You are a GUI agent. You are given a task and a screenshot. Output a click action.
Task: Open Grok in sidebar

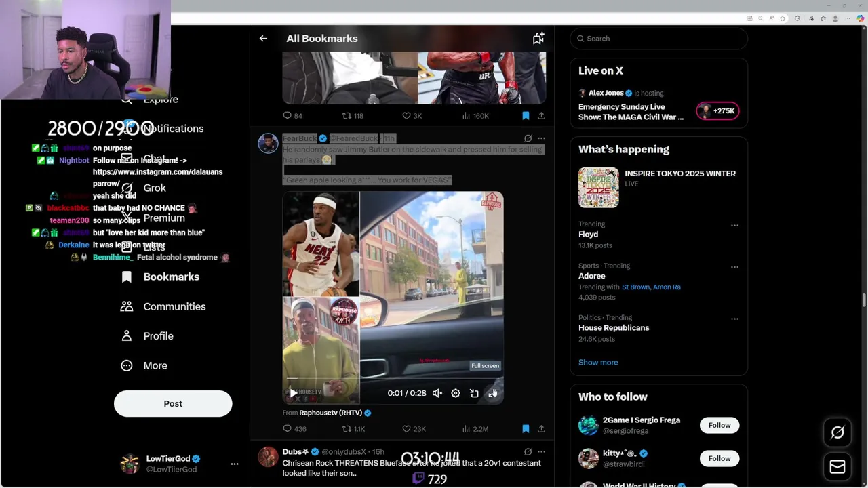pyautogui.click(x=144, y=188)
